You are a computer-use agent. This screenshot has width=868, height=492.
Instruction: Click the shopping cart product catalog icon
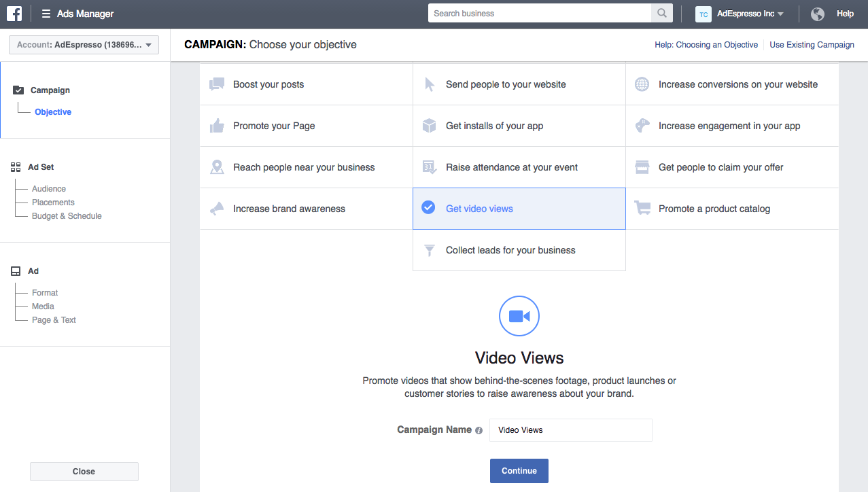[642, 209]
